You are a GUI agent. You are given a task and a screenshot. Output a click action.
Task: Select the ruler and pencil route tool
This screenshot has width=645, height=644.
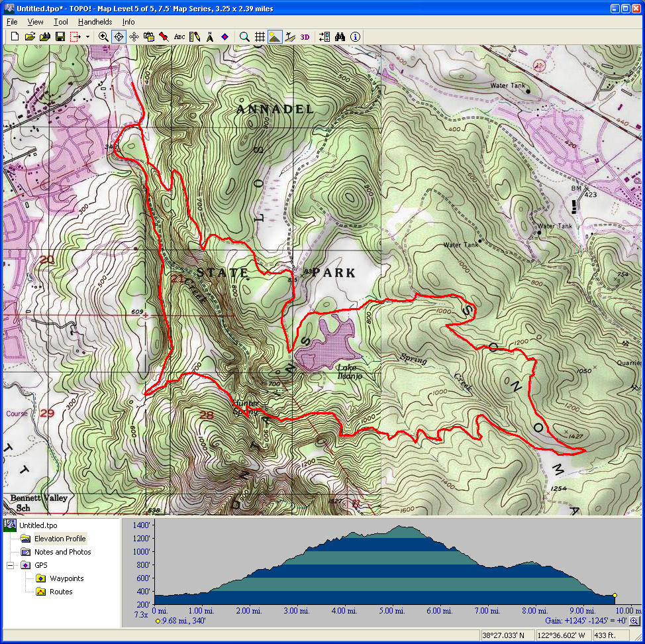[x=195, y=37]
